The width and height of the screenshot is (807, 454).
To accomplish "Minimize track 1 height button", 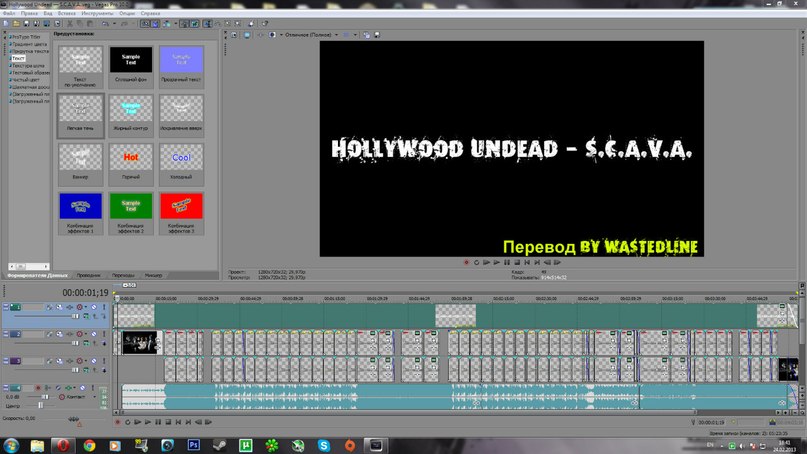I will click(x=6, y=305).
